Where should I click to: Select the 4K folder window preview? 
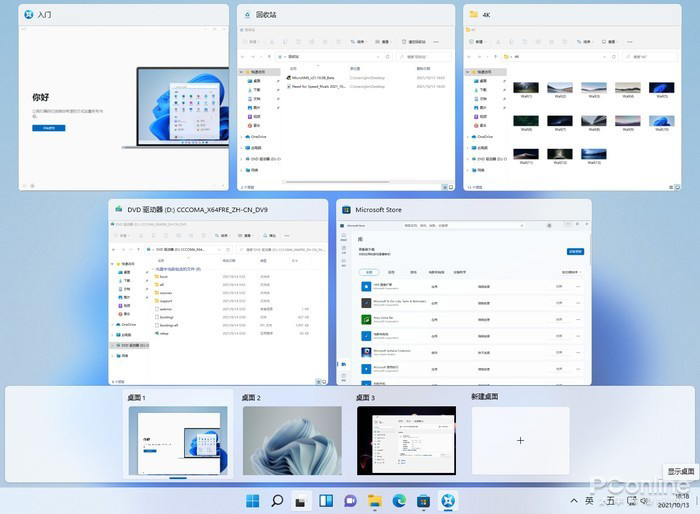pos(570,105)
